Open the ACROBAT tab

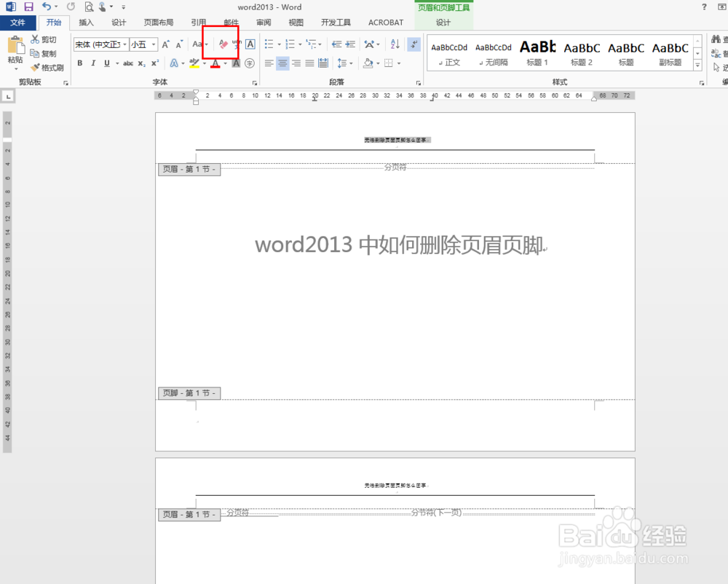(x=386, y=23)
